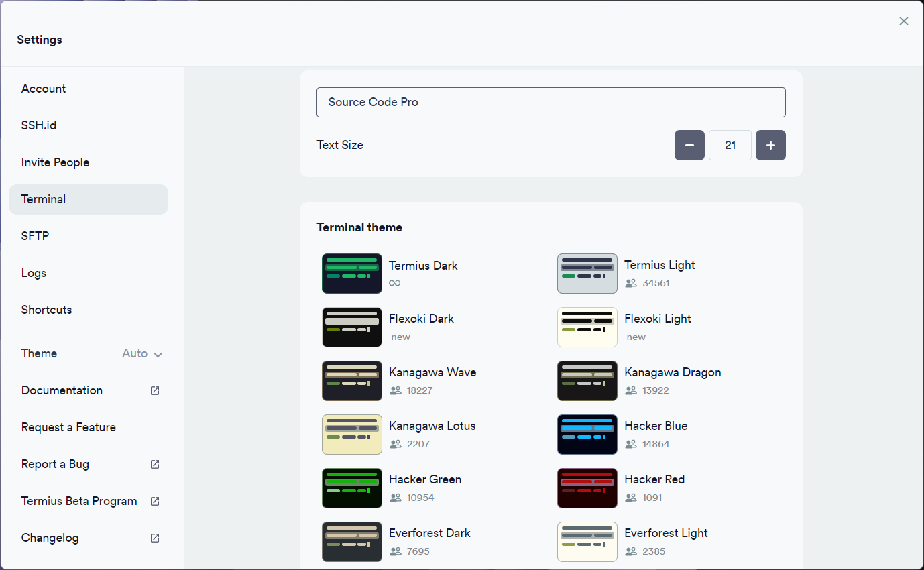Click the Termius Dark theme name
This screenshot has height=570, width=924.
423,266
